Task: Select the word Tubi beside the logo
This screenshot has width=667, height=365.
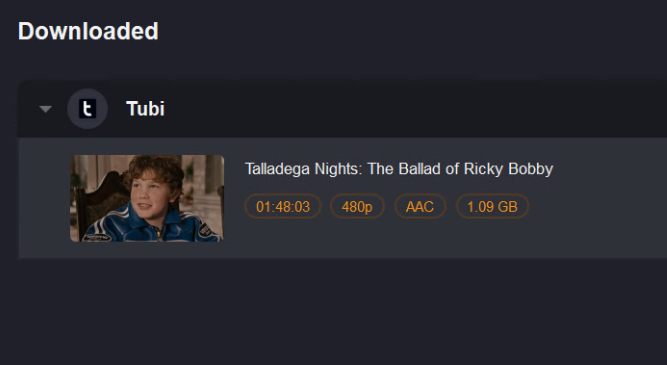Action: click(145, 109)
